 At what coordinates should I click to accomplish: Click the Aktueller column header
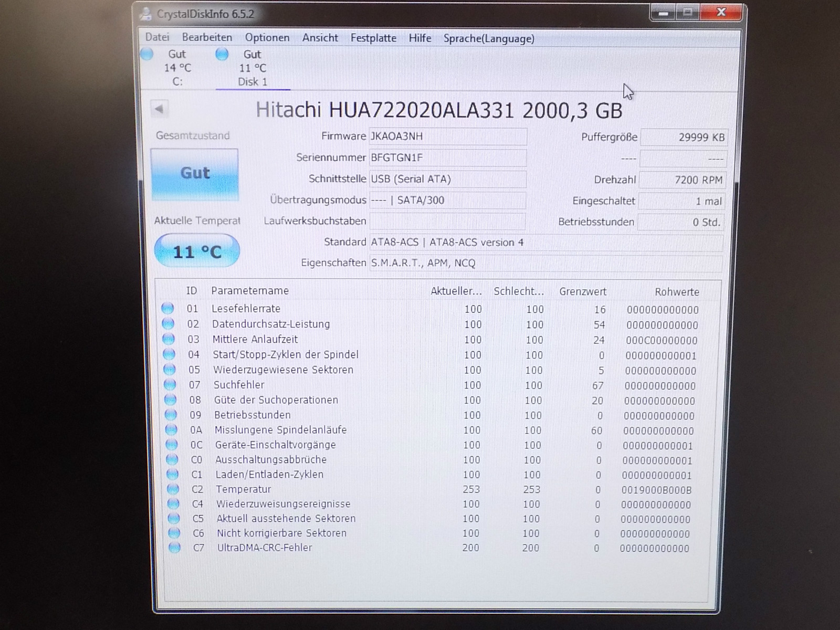(456, 291)
